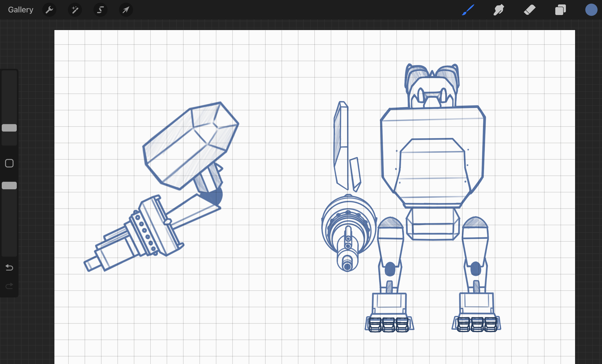The height and width of the screenshot is (364, 602).
Task: Select the Eraser tool
Action: tap(530, 10)
